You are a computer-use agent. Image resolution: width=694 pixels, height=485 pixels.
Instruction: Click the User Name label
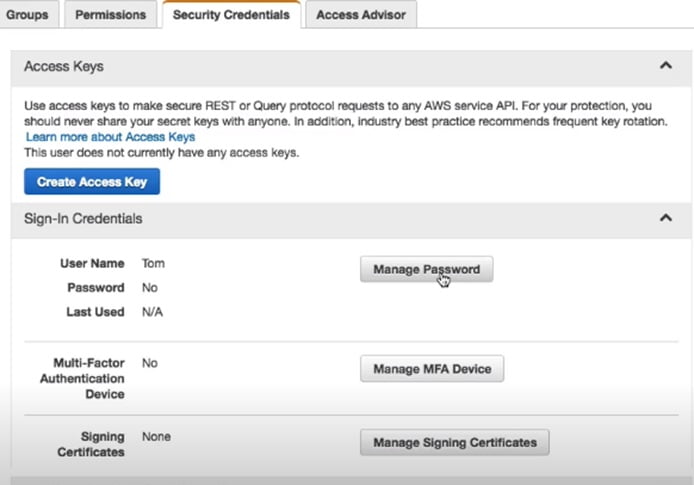click(x=92, y=263)
